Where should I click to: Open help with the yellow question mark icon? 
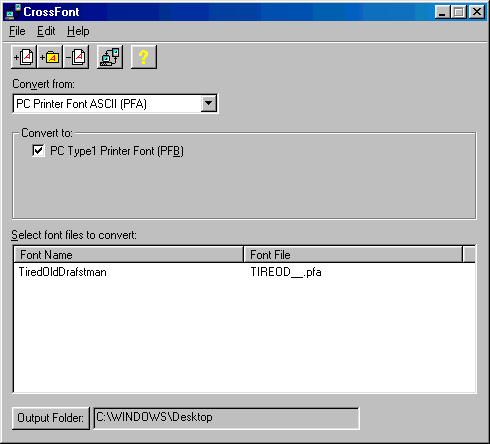coord(144,57)
